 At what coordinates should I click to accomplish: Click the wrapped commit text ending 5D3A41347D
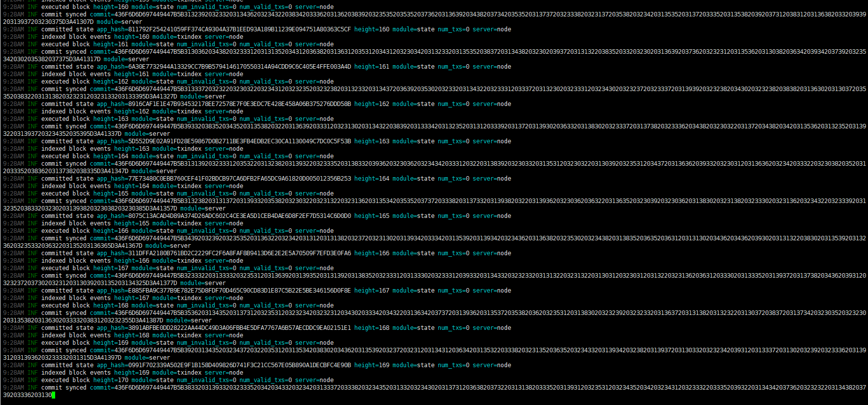point(66,171)
